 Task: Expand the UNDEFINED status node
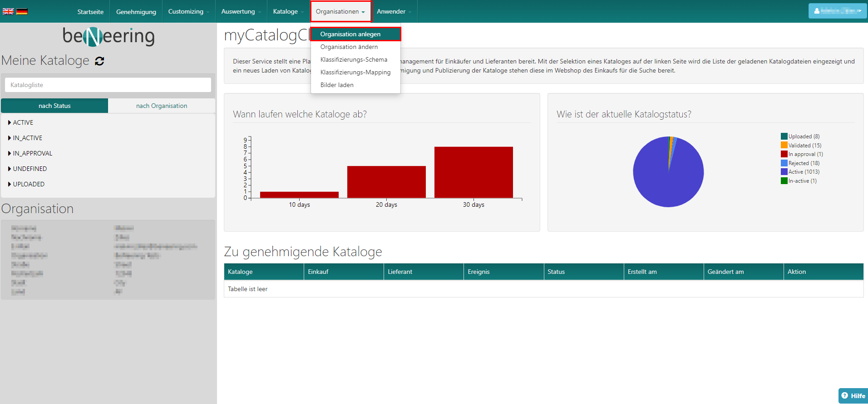point(30,169)
